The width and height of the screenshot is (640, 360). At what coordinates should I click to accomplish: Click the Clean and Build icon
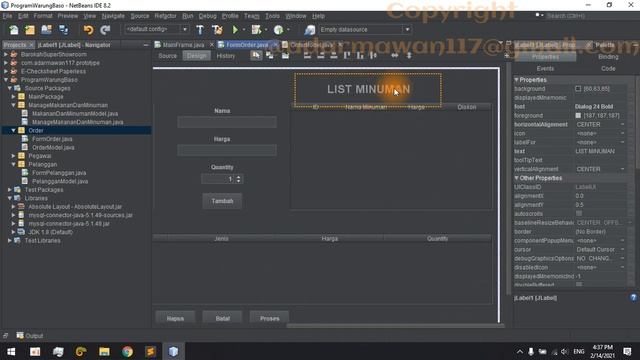click(x=217, y=30)
